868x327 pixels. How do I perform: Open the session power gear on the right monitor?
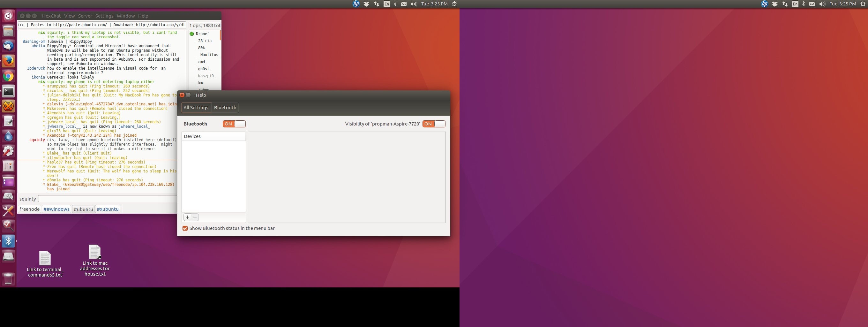[863, 4]
